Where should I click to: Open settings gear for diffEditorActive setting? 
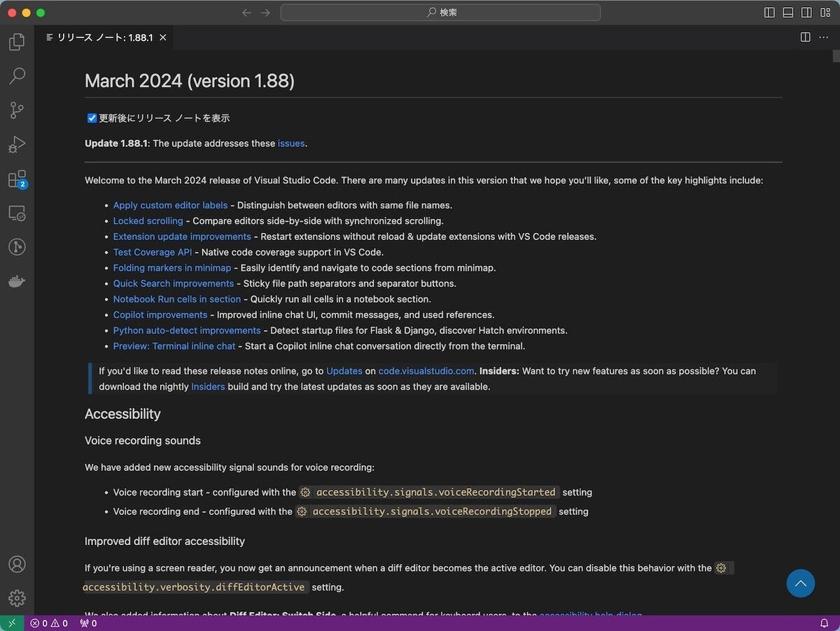coord(721,568)
